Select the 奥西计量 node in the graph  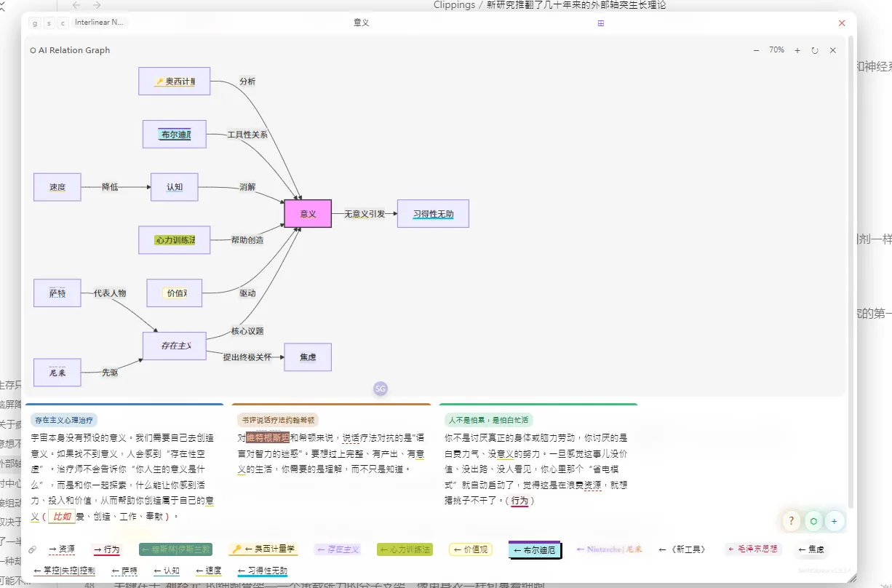point(175,82)
